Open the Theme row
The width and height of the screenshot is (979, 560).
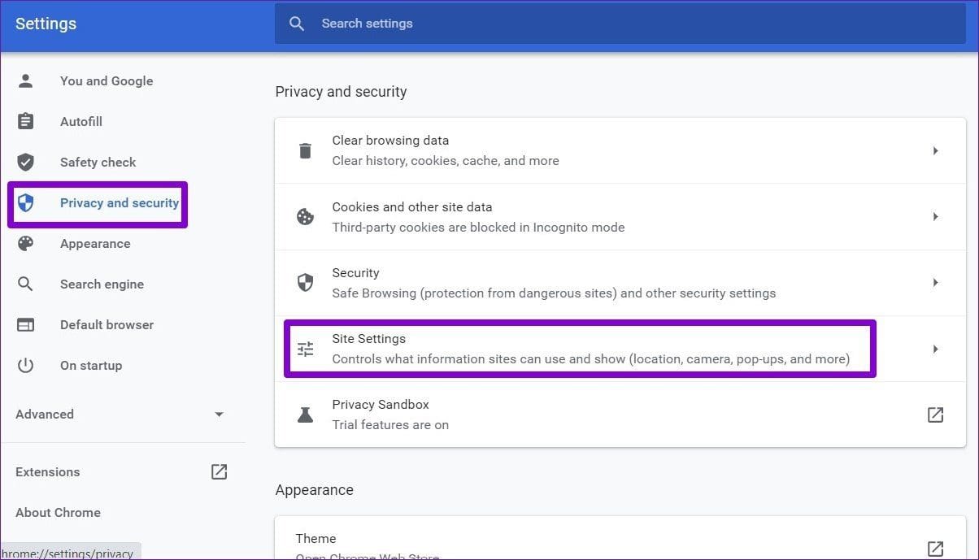click(620, 538)
